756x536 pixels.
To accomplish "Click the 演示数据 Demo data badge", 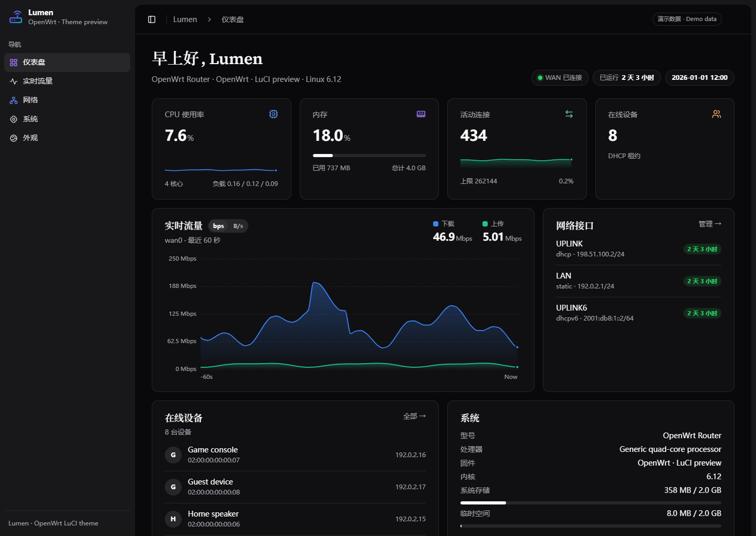I will pos(687,19).
